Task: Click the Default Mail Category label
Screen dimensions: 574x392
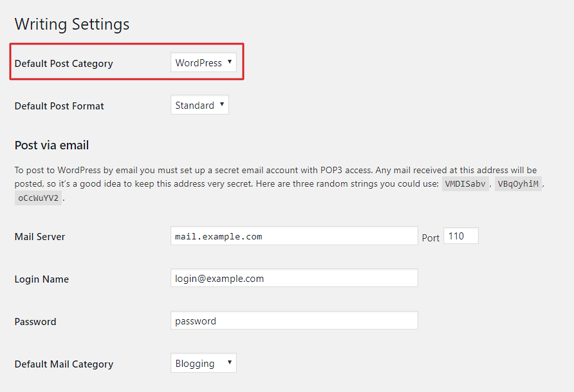Action: pyautogui.click(x=64, y=364)
